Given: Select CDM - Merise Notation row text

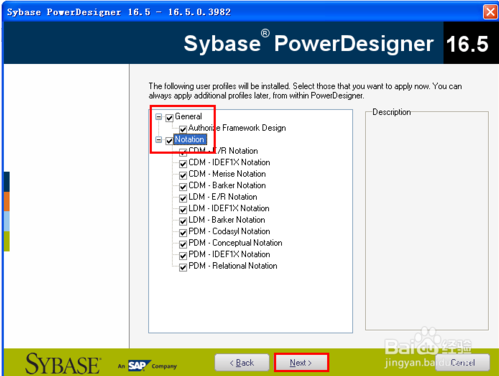Looking at the screenshot, I should tap(227, 174).
